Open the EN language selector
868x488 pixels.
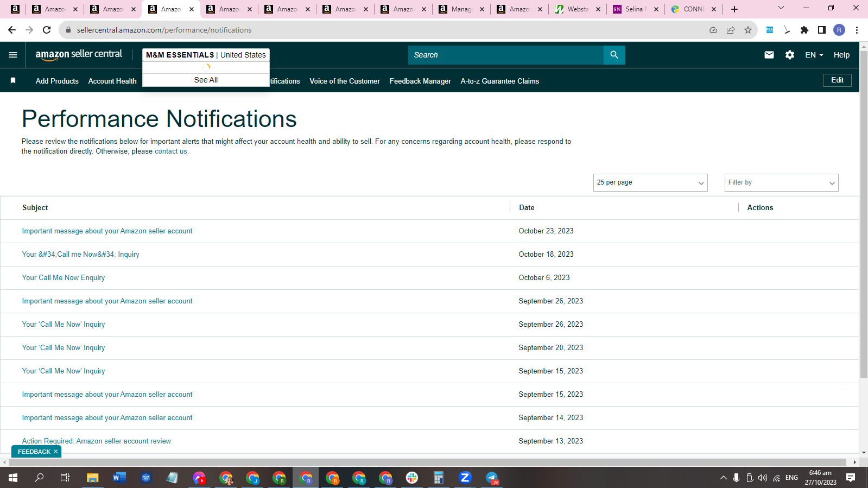(x=814, y=55)
